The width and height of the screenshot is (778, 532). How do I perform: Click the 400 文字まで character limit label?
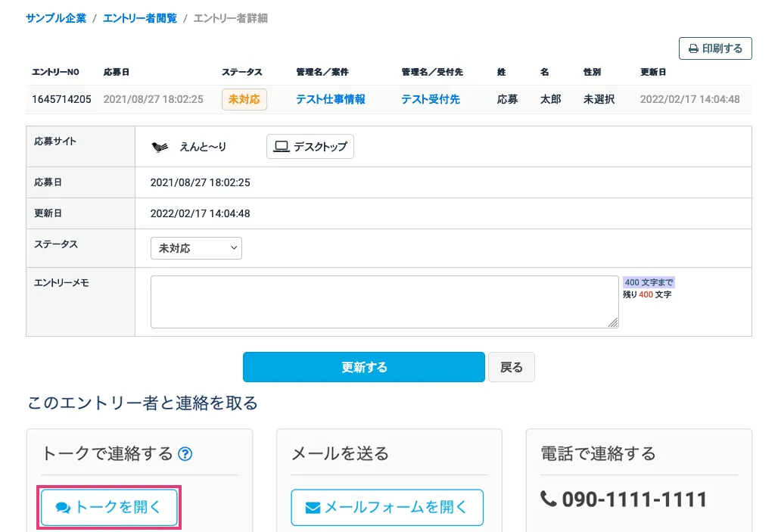pyautogui.click(x=649, y=282)
